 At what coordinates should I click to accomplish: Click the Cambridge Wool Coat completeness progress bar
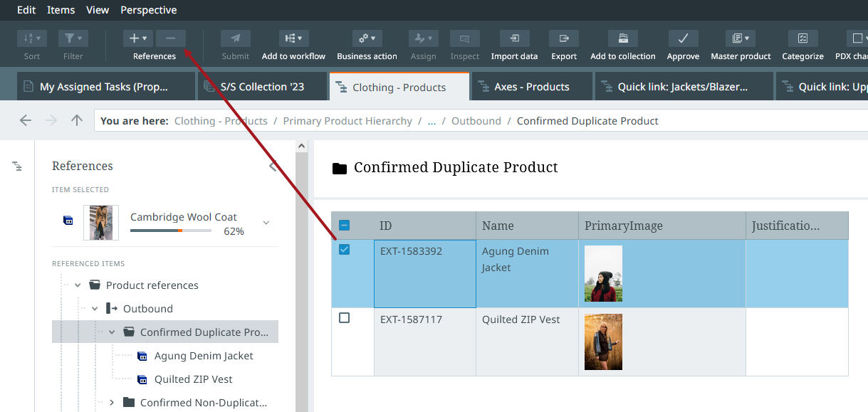[x=171, y=231]
